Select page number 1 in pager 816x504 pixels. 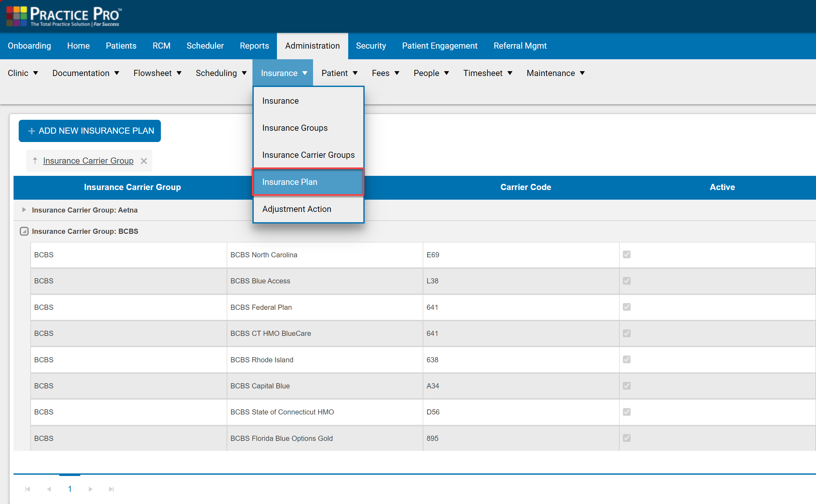click(x=70, y=489)
